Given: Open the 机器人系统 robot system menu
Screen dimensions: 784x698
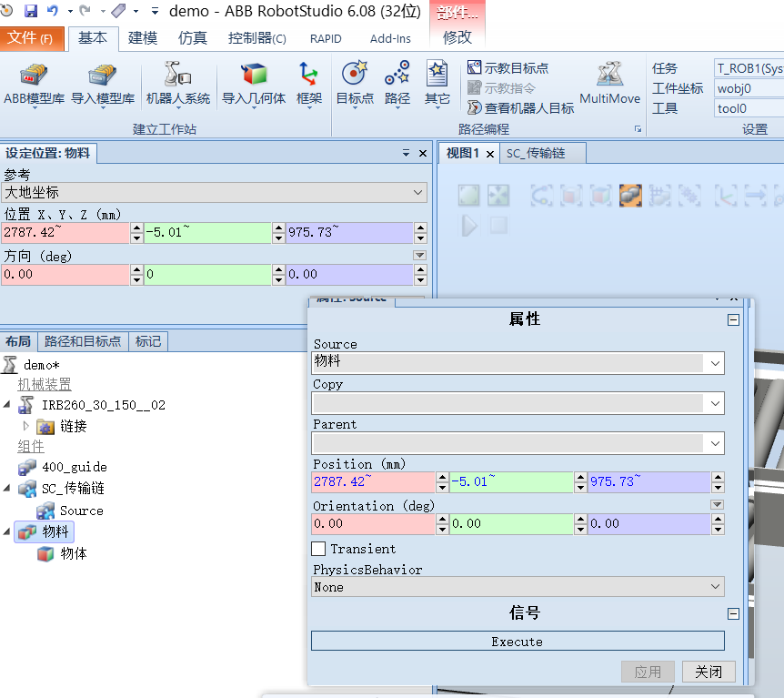Looking at the screenshot, I should click(178, 84).
